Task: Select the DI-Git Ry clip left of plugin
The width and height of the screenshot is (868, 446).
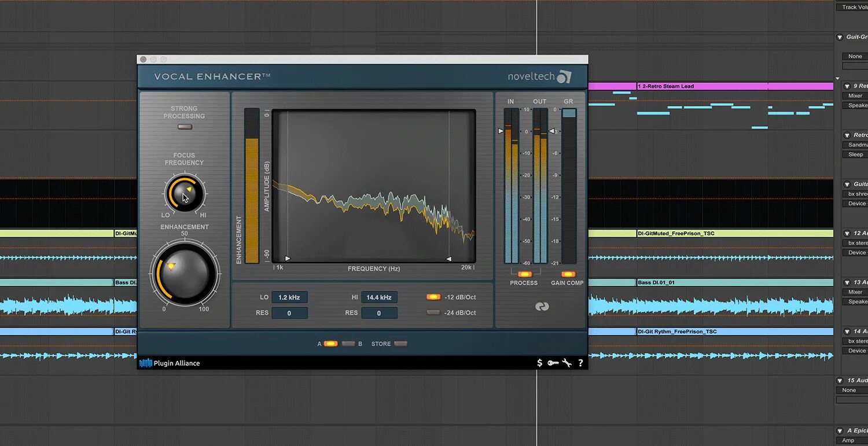Action: click(x=126, y=331)
